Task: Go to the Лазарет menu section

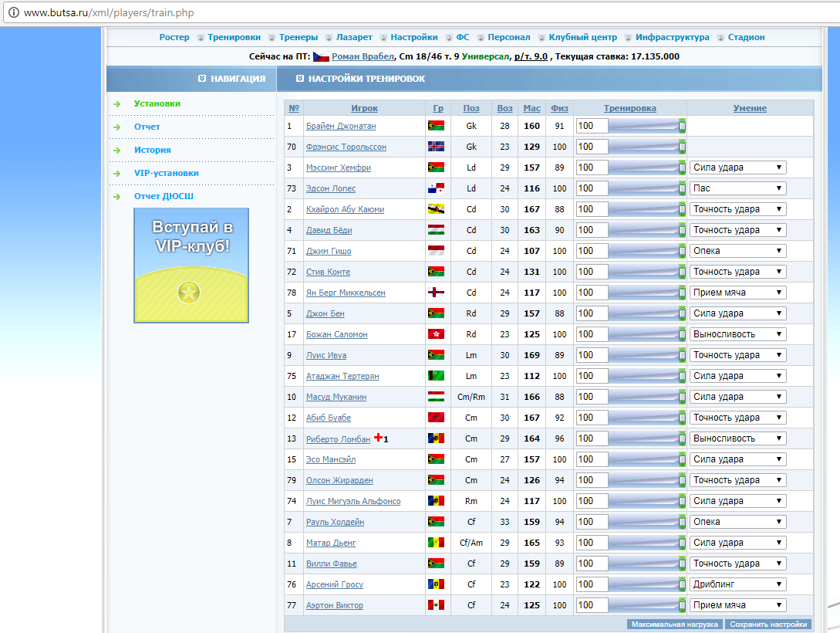Action: point(354,37)
